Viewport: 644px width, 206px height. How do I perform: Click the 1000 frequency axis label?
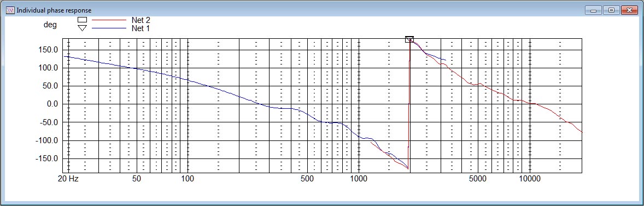pos(359,179)
